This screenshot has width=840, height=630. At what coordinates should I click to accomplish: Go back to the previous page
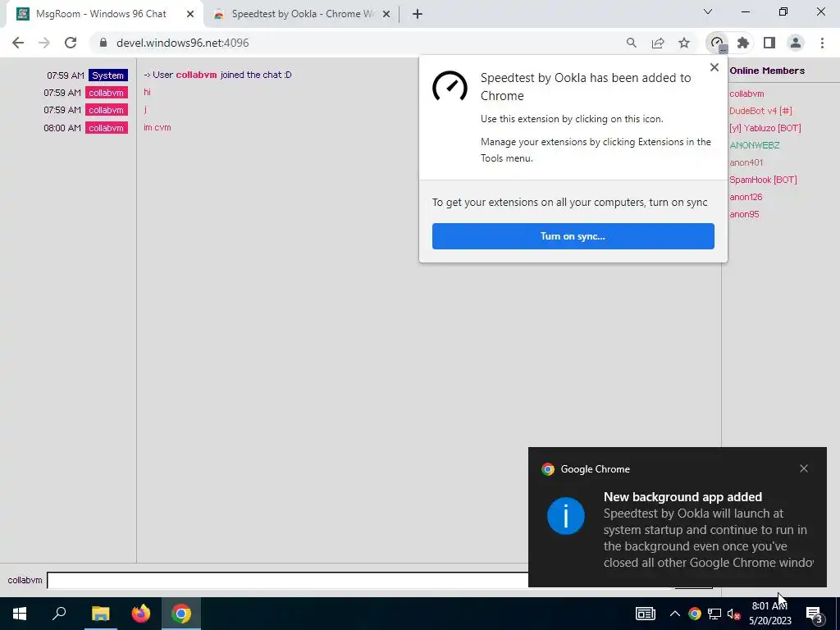(18, 43)
